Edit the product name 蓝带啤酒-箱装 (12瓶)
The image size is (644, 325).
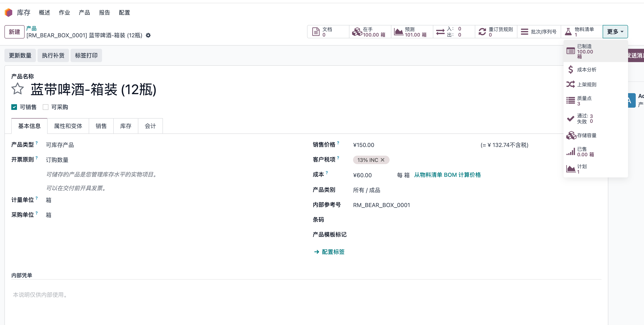point(94,89)
